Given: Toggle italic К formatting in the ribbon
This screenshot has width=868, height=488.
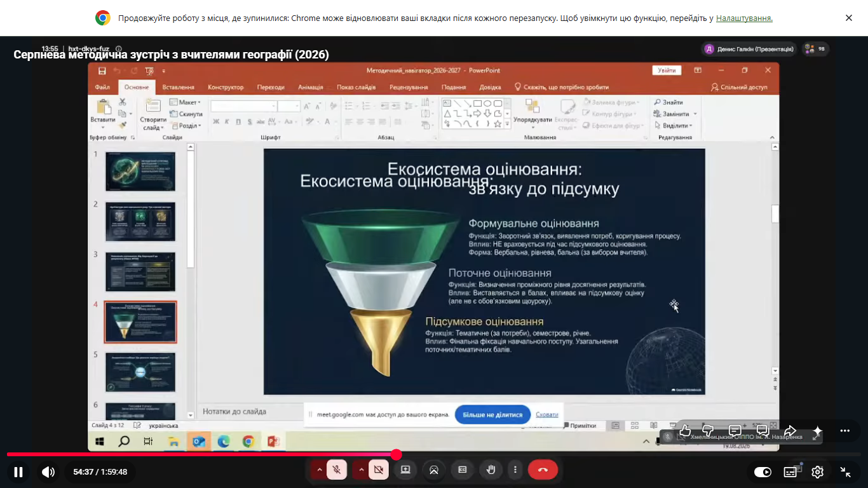Looking at the screenshot, I should pos(227,122).
